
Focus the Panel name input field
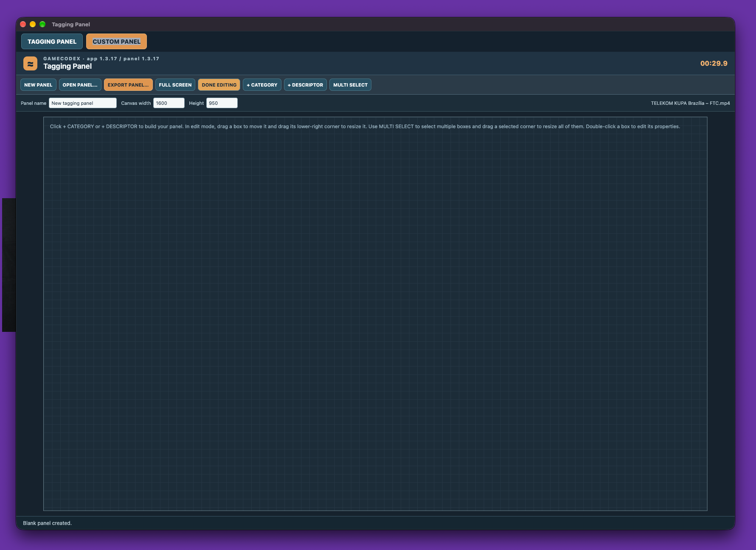tap(83, 103)
